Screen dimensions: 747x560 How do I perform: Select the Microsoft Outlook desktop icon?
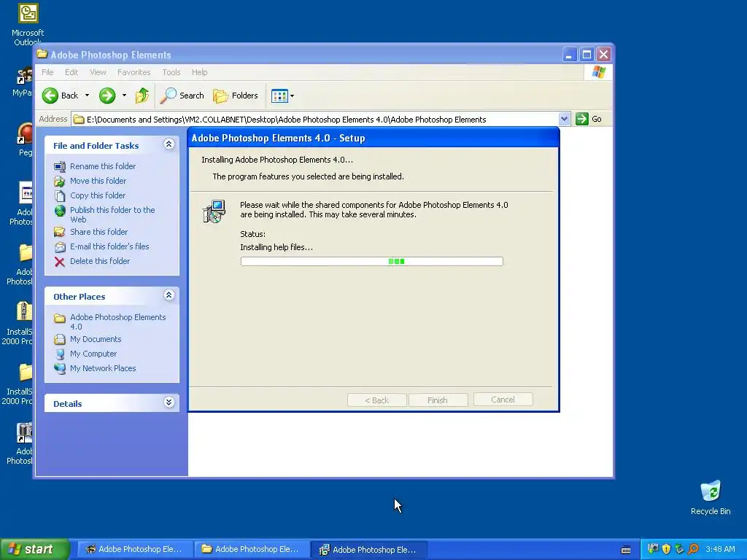pyautogui.click(x=28, y=24)
